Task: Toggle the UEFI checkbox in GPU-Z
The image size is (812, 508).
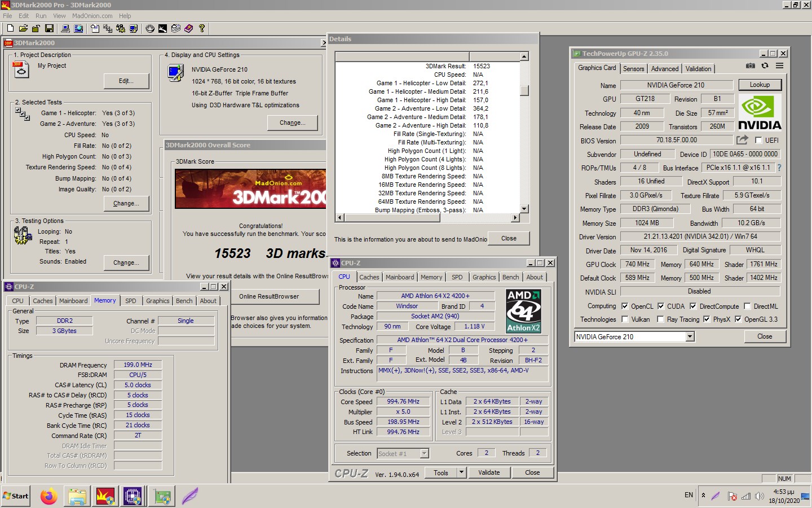Action: pos(758,141)
